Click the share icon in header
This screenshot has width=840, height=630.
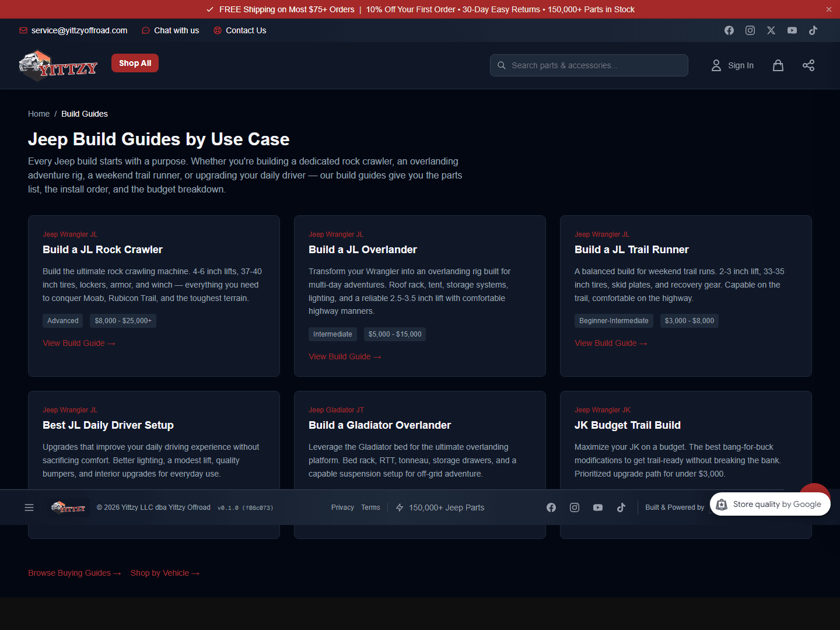[808, 65]
